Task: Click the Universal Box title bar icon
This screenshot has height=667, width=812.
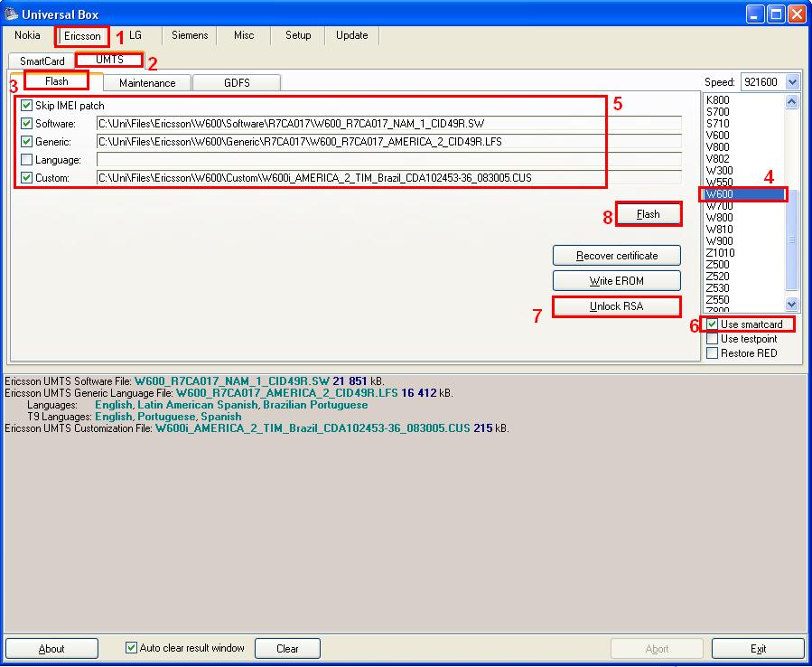Action: [x=11, y=14]
